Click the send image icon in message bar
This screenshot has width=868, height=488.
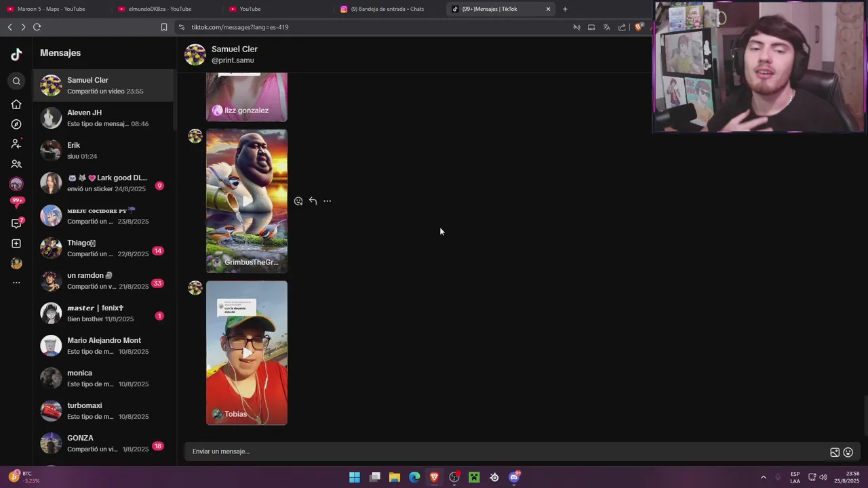click(835, 452)
